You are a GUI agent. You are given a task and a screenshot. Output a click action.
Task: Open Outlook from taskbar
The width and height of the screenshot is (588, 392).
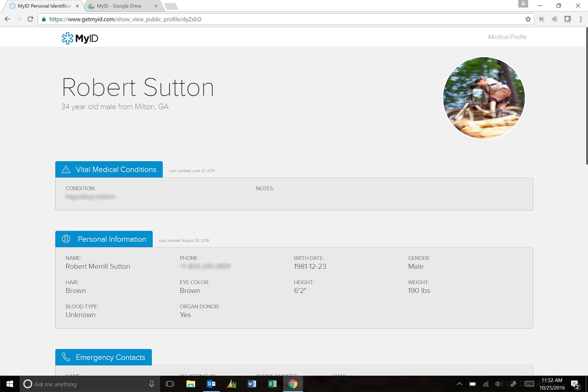coord(211,384)
